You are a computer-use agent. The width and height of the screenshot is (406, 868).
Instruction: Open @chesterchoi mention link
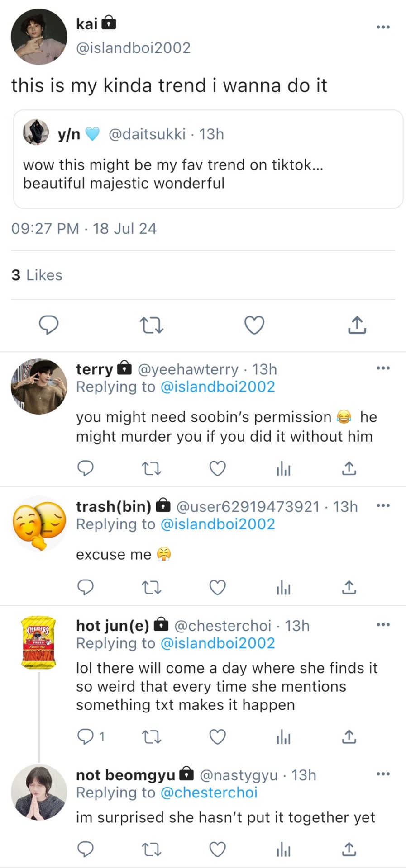pyautogui.click(x=209, y=793)
